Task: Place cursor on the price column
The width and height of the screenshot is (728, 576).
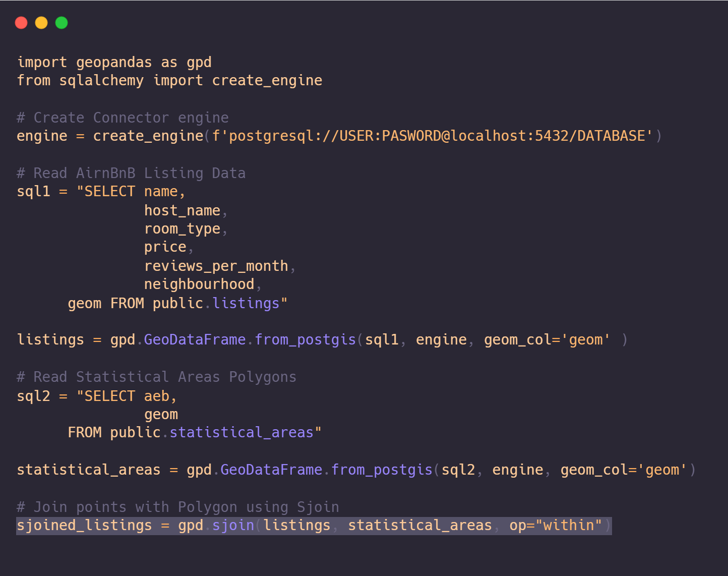Action: coord(165,247)
